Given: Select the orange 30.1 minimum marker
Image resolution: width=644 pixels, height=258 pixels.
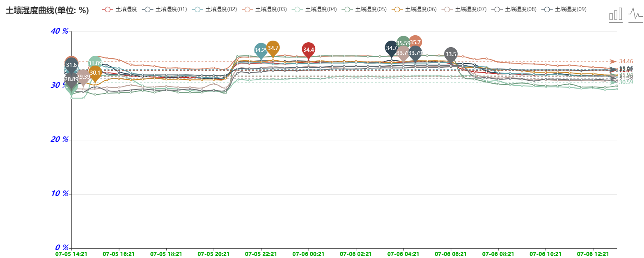Looking at the screenshot, I should tap(95, 73).
